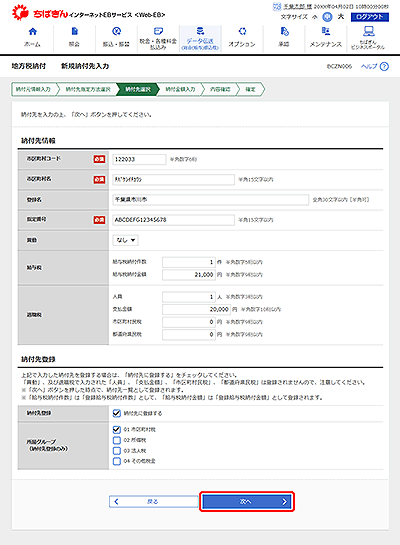Open the 承認 approval icon

click(284, 32)
